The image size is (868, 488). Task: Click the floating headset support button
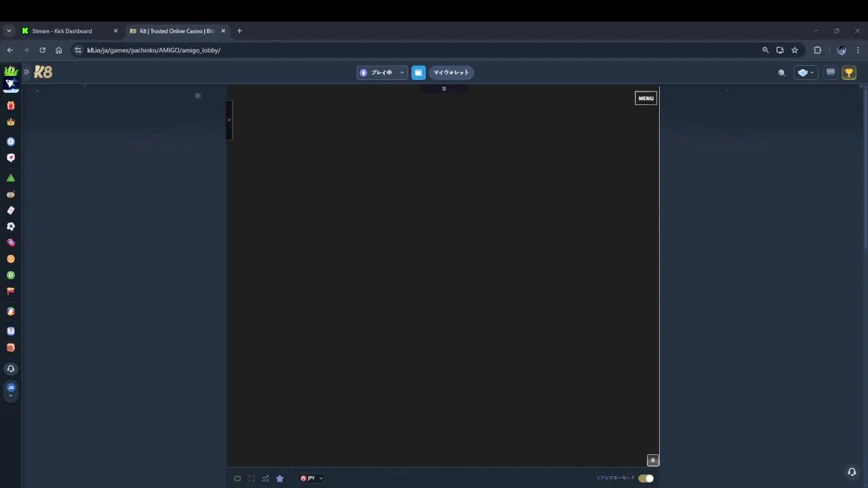[852, 472]
